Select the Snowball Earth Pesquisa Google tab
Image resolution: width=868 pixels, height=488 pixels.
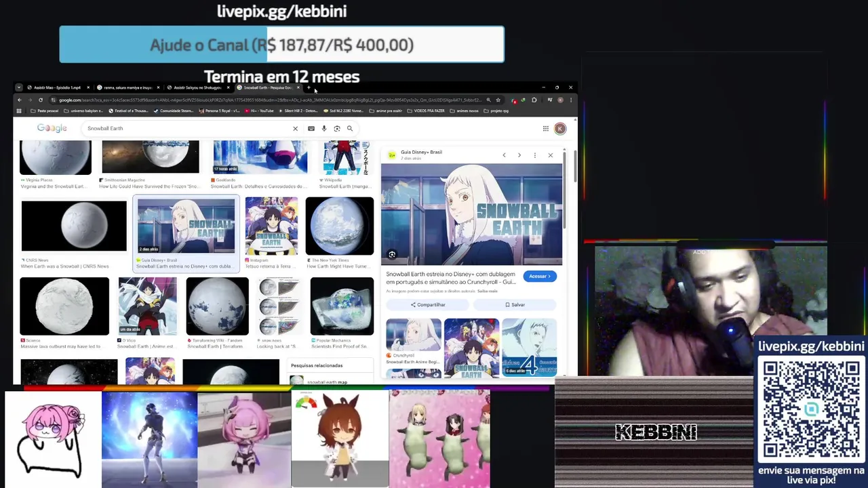[x=268, y=87]
